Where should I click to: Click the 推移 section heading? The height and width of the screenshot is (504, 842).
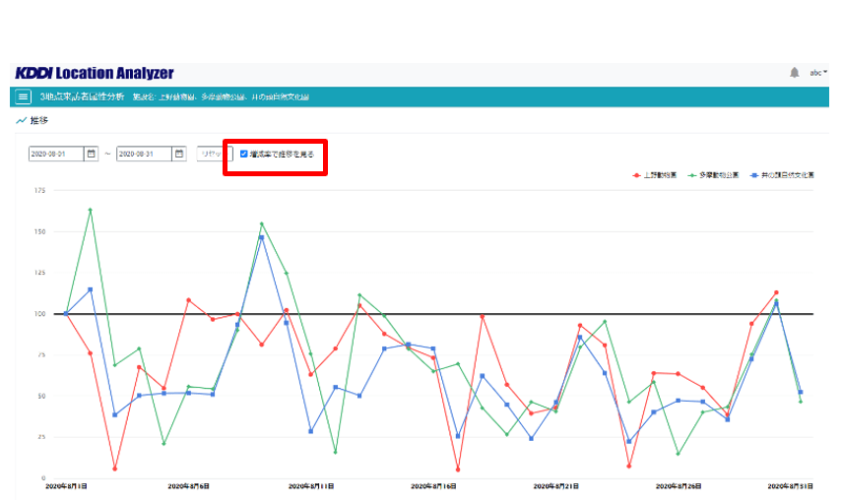(38, 121)
